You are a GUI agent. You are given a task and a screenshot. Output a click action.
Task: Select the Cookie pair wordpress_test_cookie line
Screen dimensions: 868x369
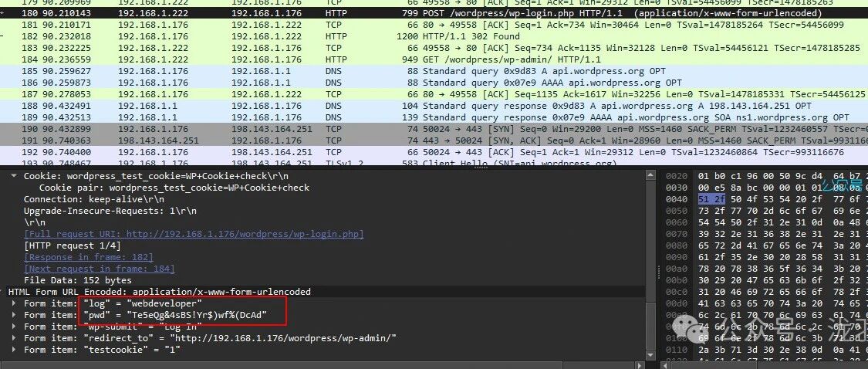174,188
